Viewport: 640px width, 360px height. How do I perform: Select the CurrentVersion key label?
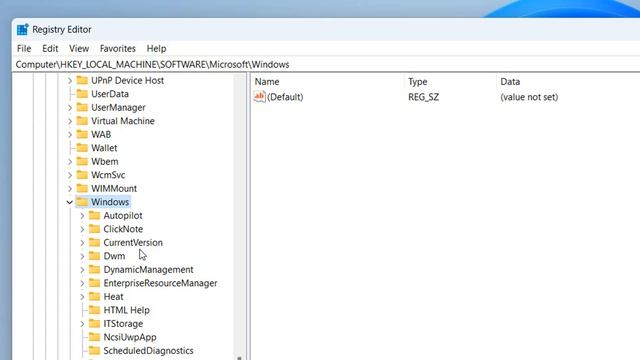point(133,242)
